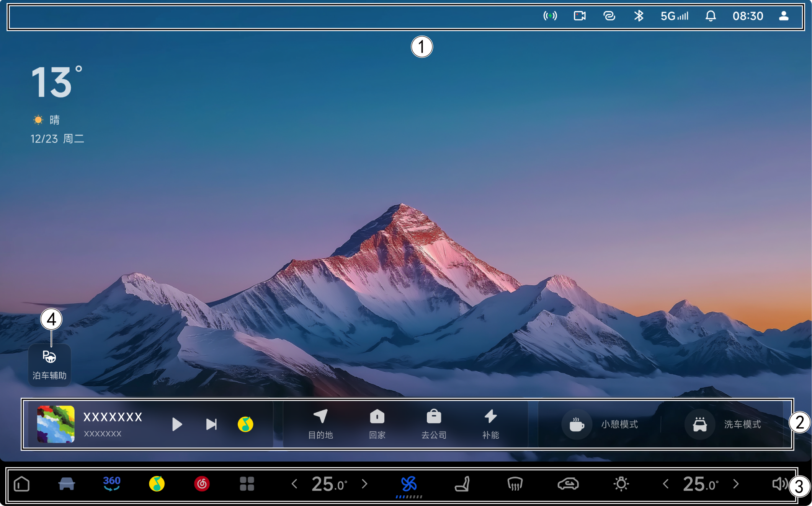Open Bluetooth settings from status bar
812x506 pixels.
639,16
